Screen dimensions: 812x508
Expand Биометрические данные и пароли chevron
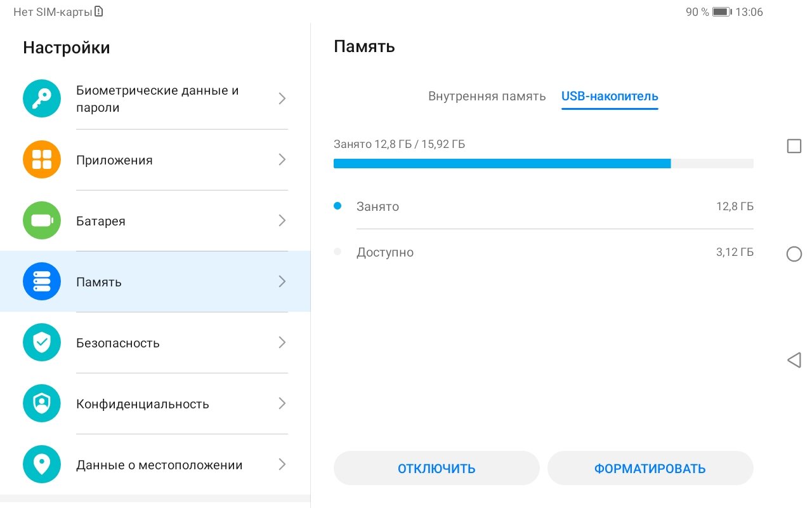click(282, 98)
